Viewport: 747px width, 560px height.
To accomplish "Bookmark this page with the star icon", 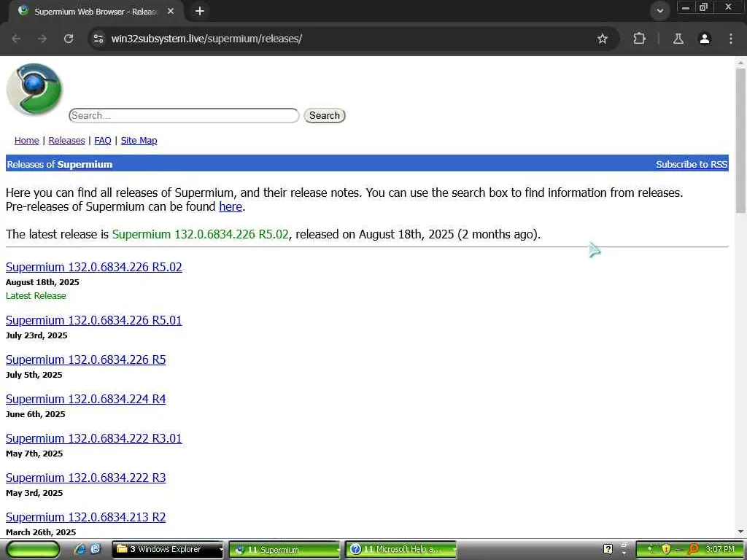I will 602,39.
